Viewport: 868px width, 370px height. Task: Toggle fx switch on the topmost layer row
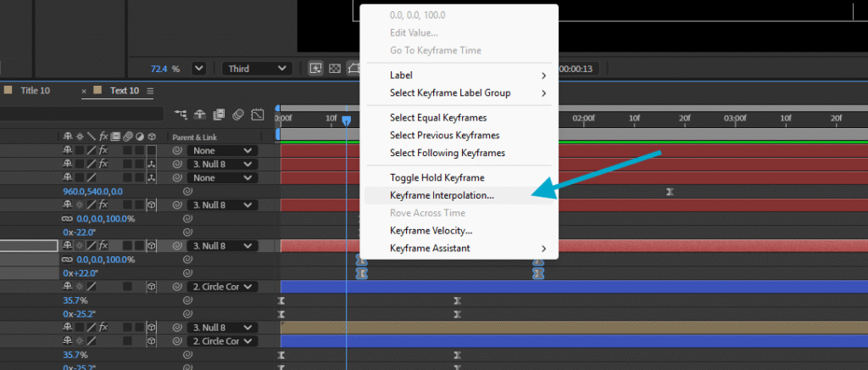(103, 151)
